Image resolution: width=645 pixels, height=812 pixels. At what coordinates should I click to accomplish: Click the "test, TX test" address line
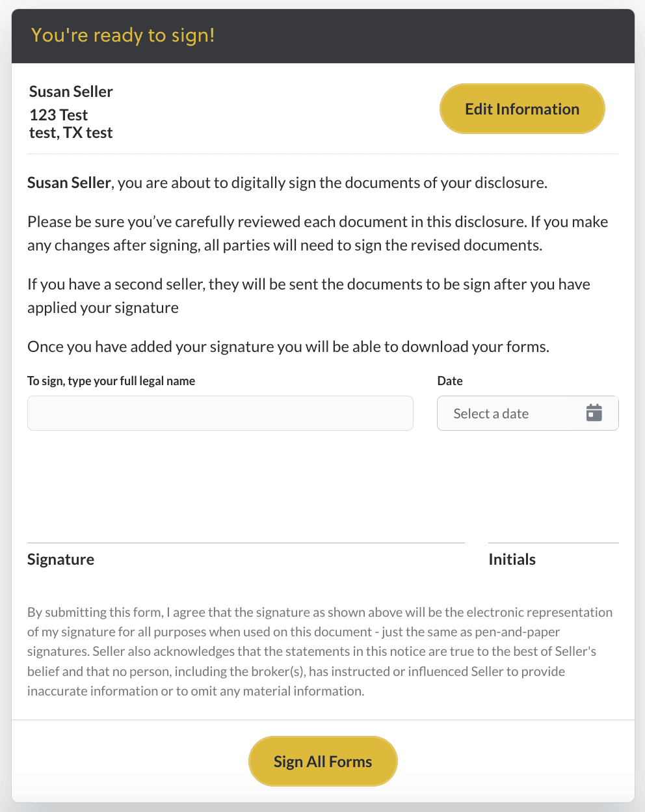tap(71, 133)
